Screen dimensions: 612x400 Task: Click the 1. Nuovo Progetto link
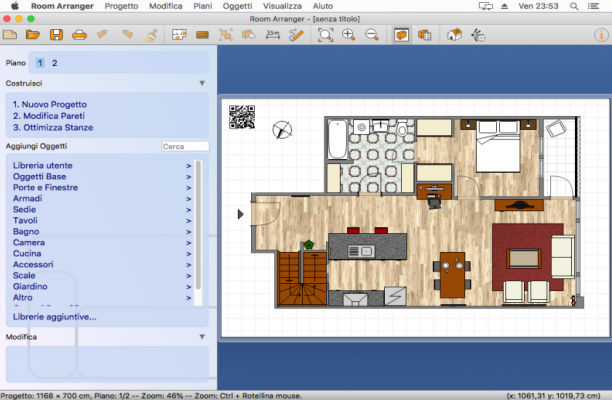tap(50, 104)
